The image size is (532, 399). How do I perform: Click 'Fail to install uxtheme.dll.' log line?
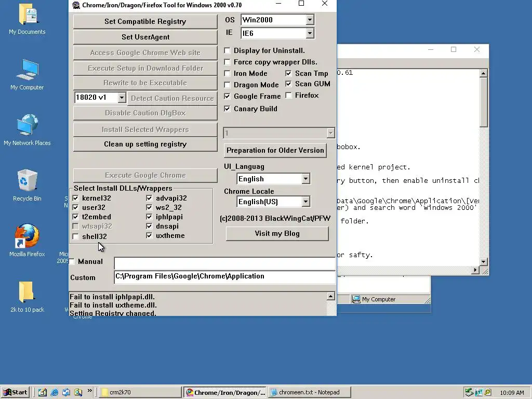coord(113,305)
